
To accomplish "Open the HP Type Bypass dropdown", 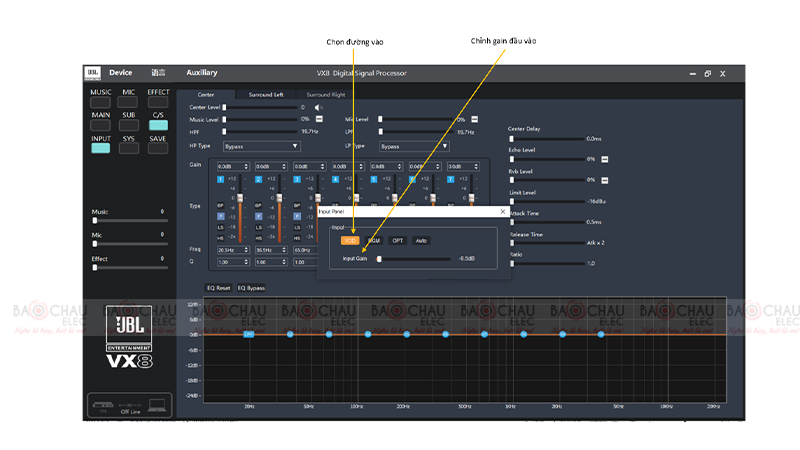I will [261, 146].
